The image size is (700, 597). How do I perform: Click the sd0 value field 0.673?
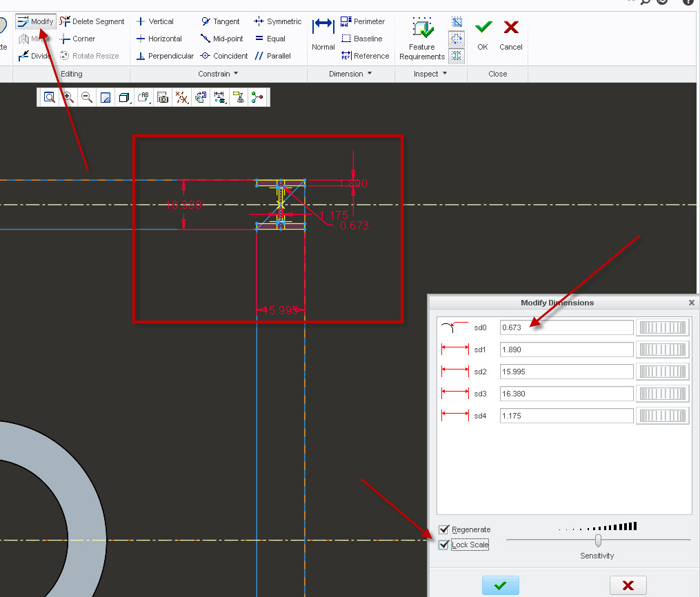566,327
